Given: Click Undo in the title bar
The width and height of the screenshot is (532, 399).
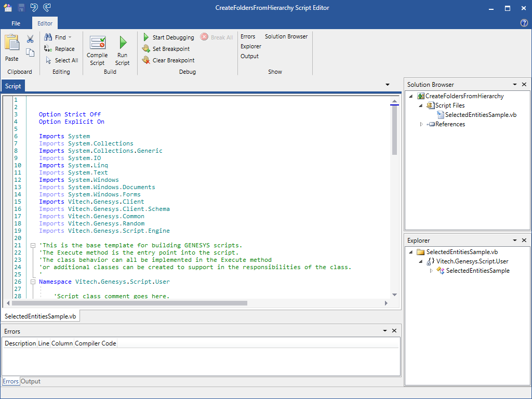Looking at the screenshot, I should click(34, 8).
